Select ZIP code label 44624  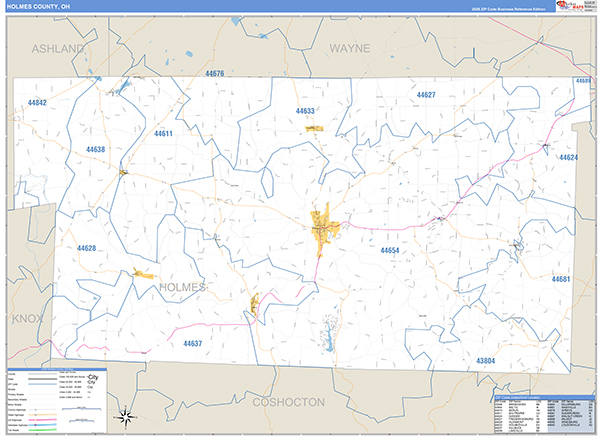click(x=569, y=157)
